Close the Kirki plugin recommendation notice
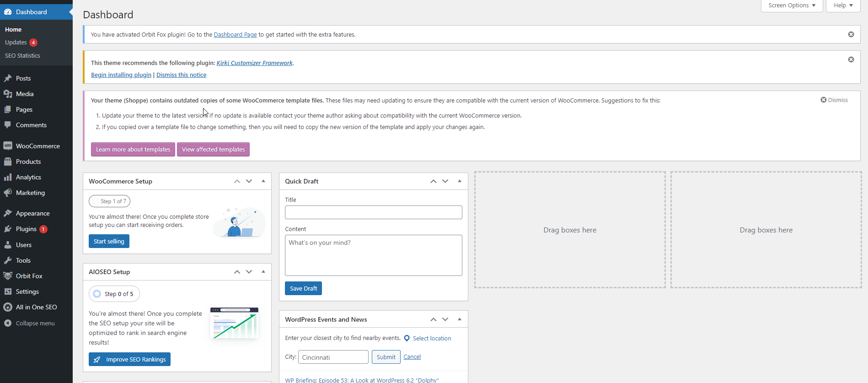 [851, 59]
